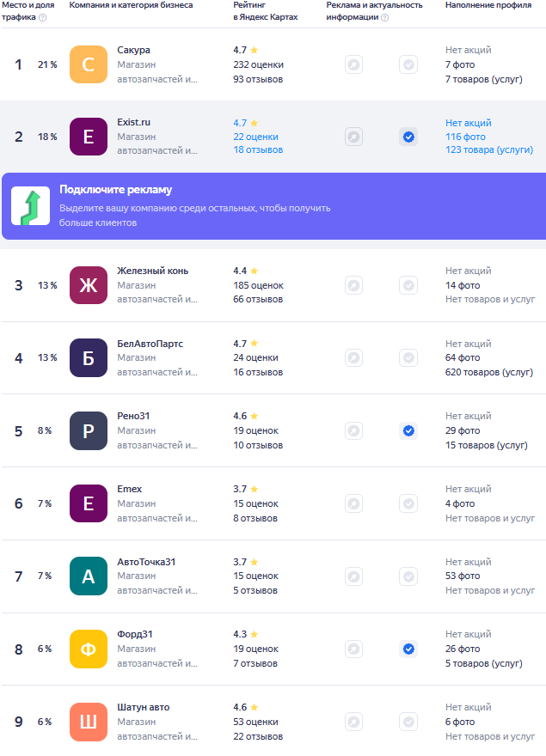Click the advertising status icon in Рено31 row
This screenshot has width=546, height=756.
coord(353,430)
